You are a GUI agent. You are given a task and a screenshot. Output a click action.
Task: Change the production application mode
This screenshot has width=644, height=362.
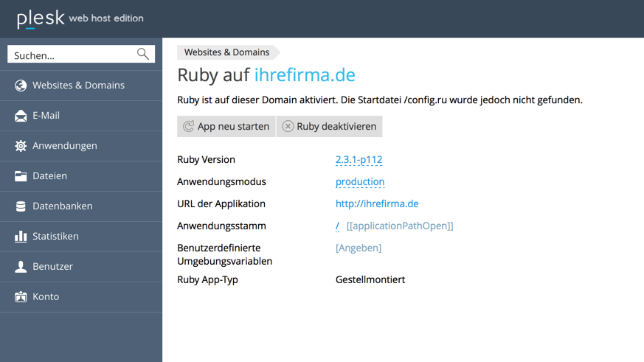click(360, 182)
